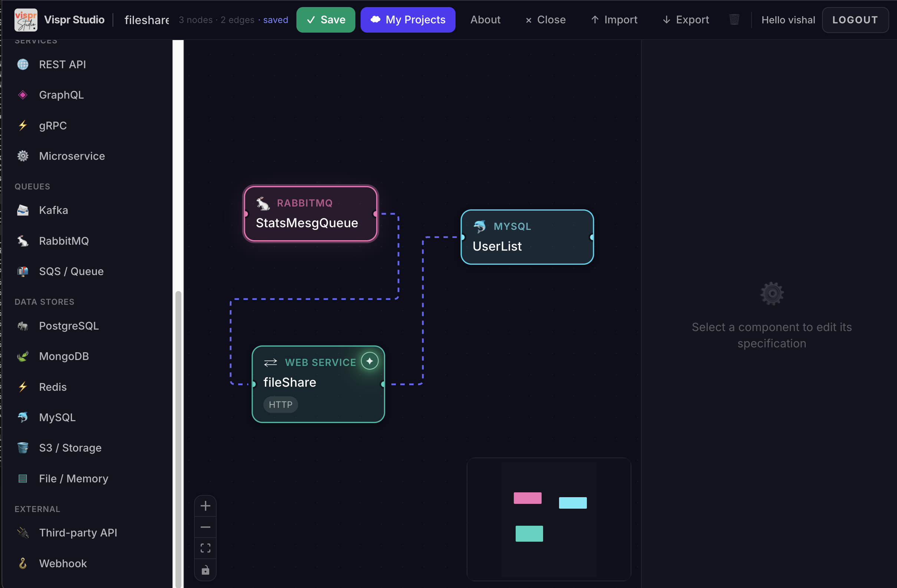The image size is (897, 588).
Task: Pick the RabbitMQ rabbit icon in sidebar
Action: click(23, 241)
